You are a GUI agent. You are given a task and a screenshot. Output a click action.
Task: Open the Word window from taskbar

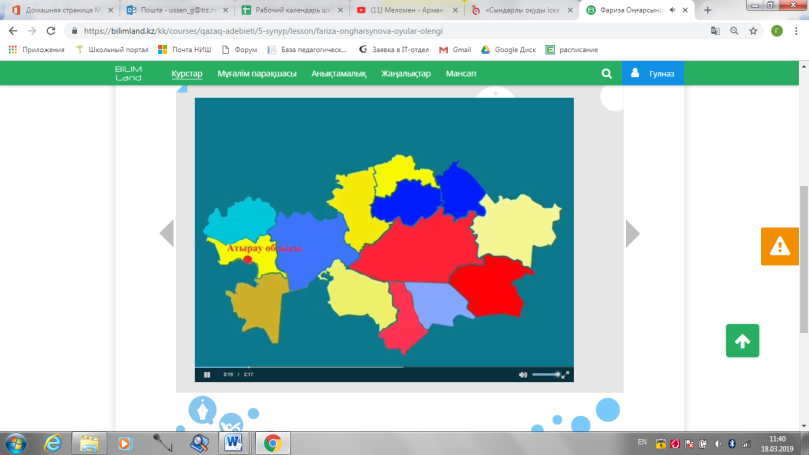[233, 443]
